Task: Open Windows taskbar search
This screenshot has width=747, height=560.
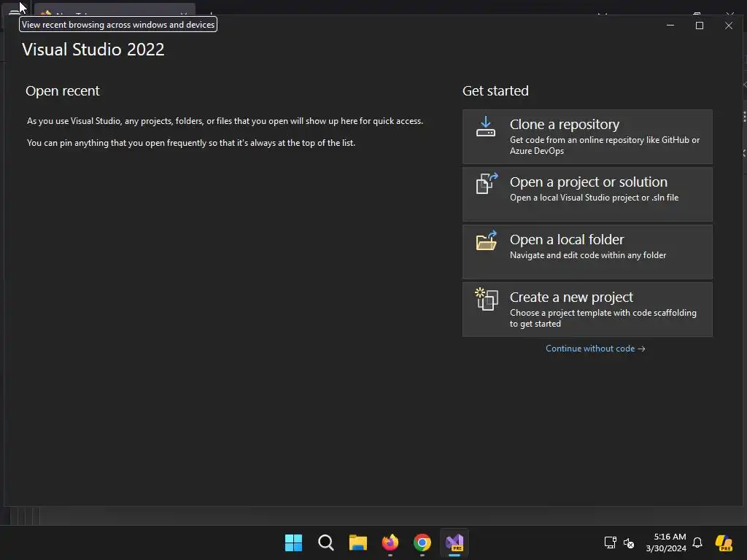Action: click(x=326, y=542)
